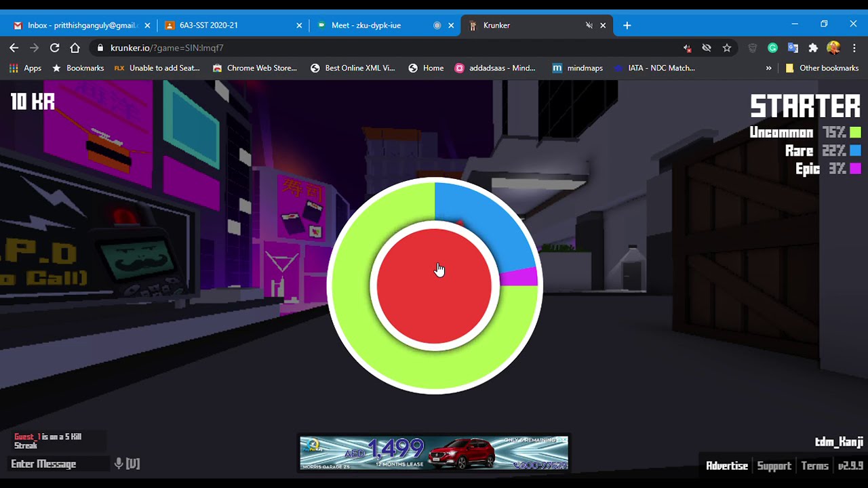
Task: Close the Krunker tab
Action: pos(603,25)
